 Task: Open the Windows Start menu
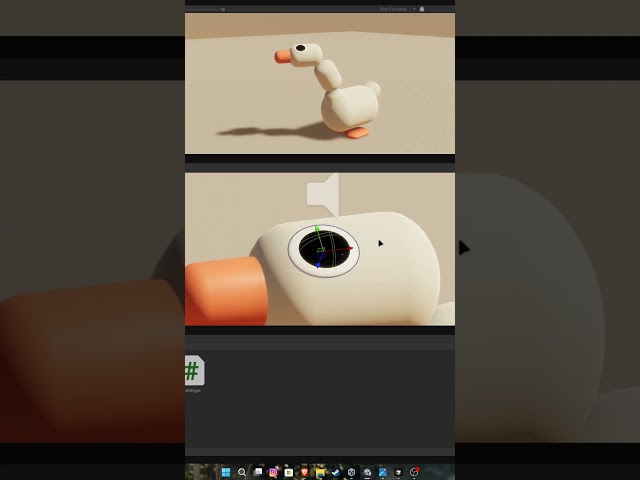click(226, 472)
